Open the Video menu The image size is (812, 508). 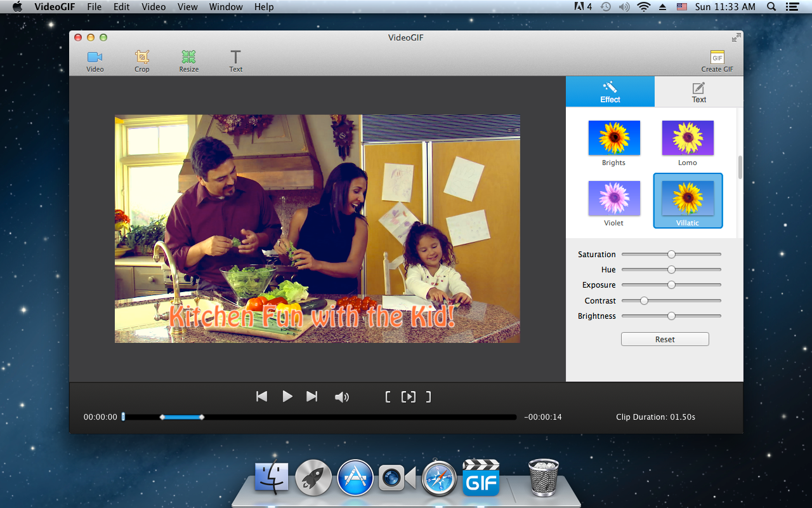tap(154, 7)
